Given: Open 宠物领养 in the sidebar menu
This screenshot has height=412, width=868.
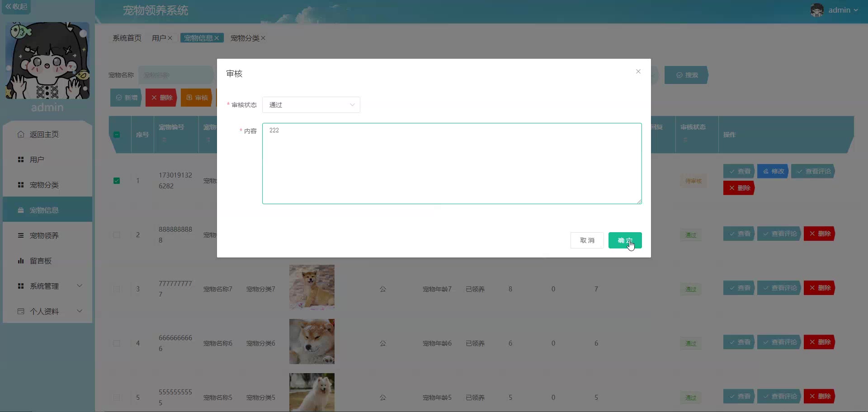Looking at the screenshot, I should click(47, 235).
